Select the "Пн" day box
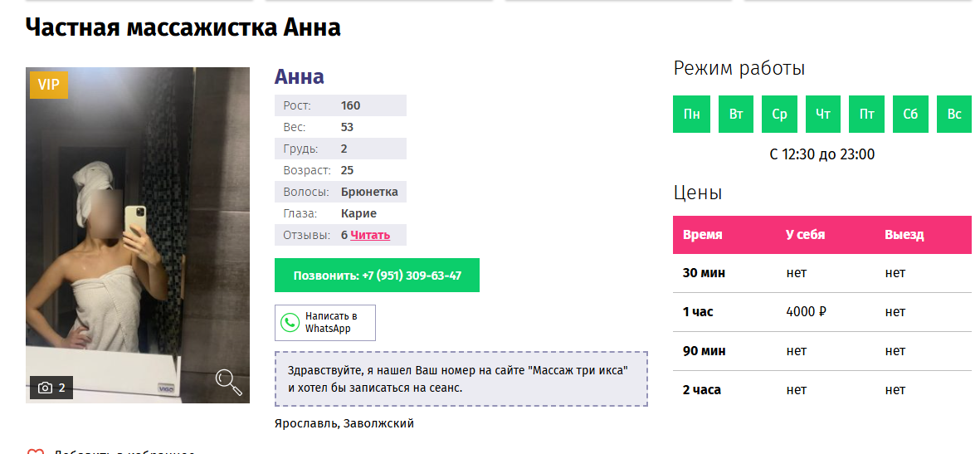The image size is (980, 454). (691, 115)
